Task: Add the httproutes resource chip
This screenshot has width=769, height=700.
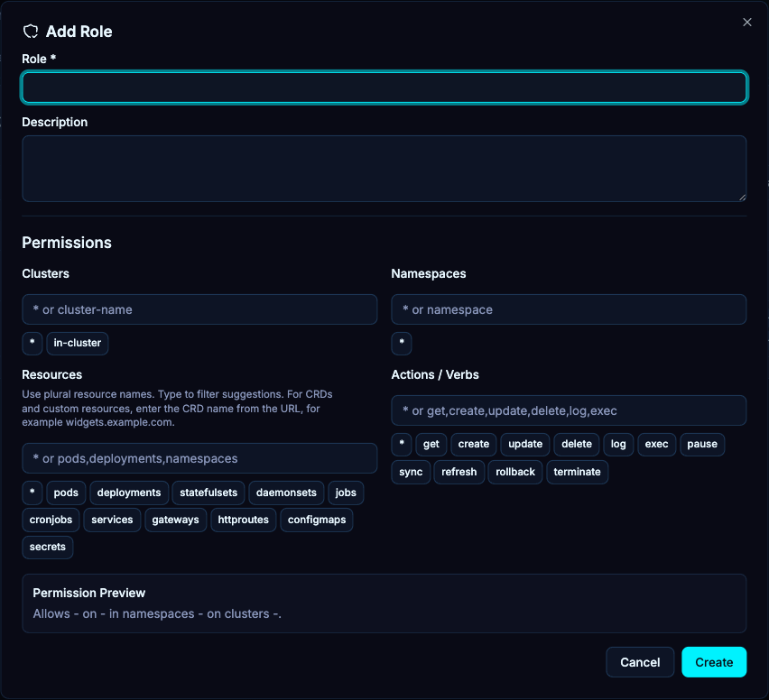Action: 244,520
